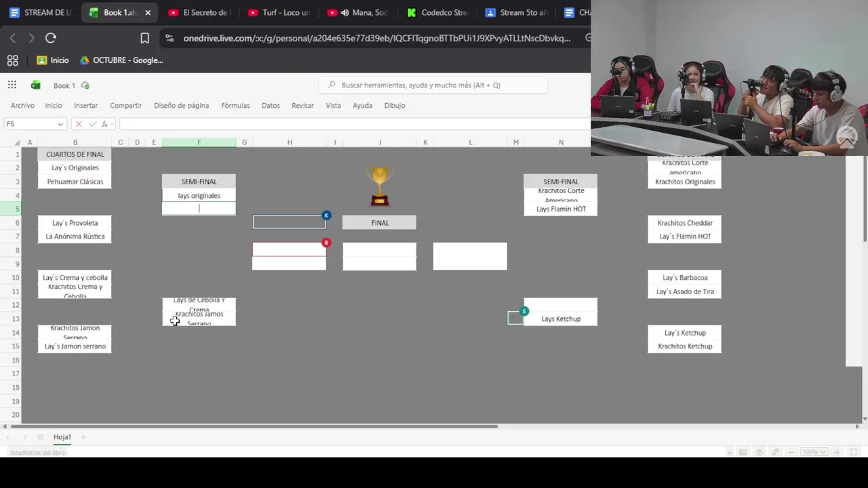Viewport: 868px width, 488px height.
Task: Click zoom in plus in status bar
Action: (837, 452)
